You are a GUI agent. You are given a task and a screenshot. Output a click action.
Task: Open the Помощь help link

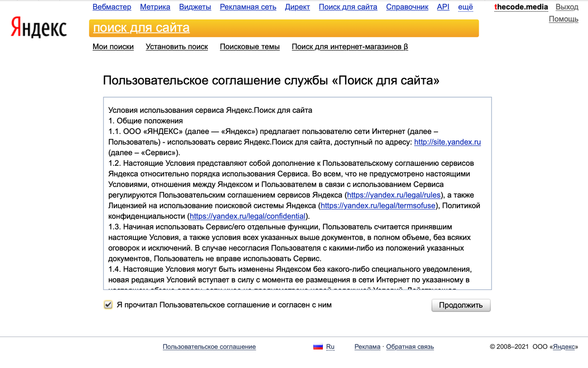click(x=563, y=19)
